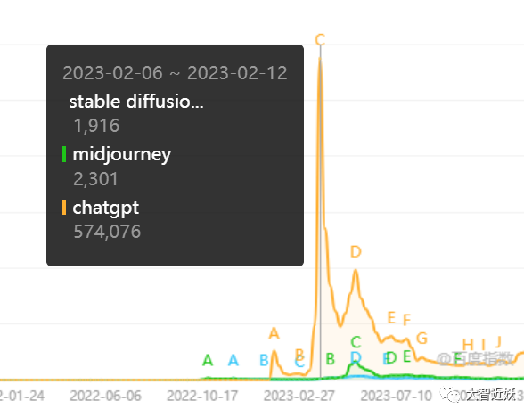Viewport: 532px width, 417px height.
Task: Select the green A midjourney marker
Action: [208, 360]
